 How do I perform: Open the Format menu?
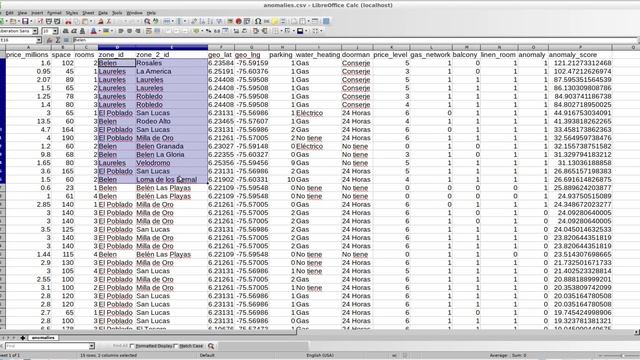[54, 13]
